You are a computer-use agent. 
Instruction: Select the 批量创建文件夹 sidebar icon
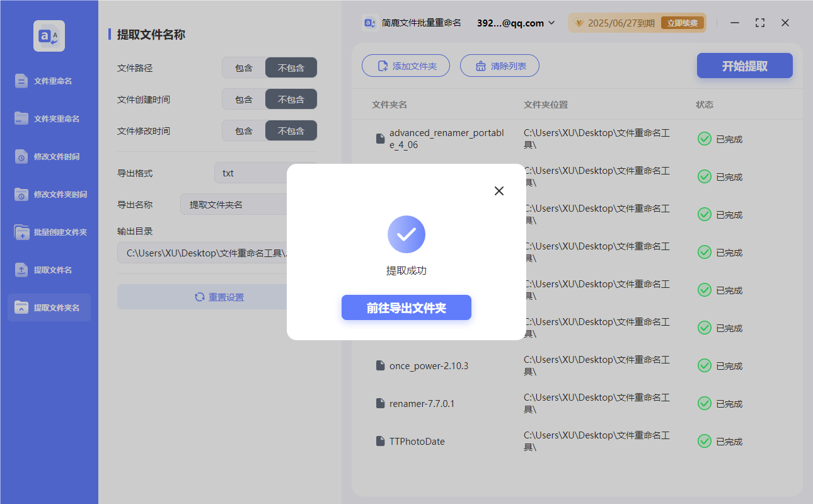tap(49, 232)
